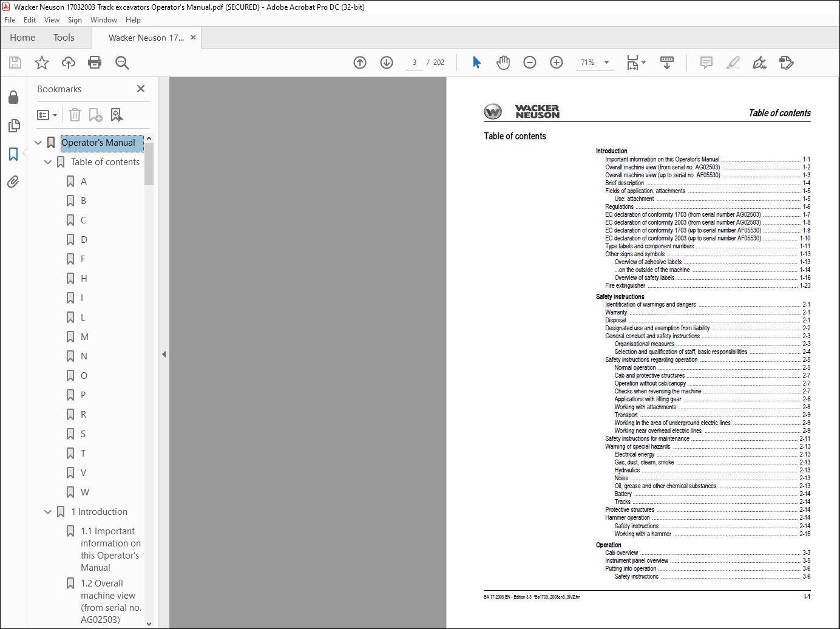The height and width of the screenshot is (629, 840).
Task: Delete the selected bookmark with trash icon
Action: pyautogui.click(x=75, y=115)
